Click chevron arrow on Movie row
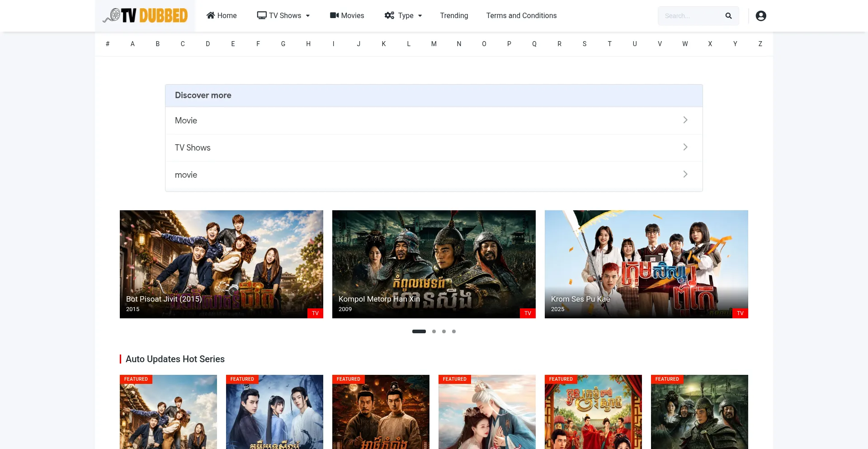Screen dimensions: 868x449 coord(685,120)
